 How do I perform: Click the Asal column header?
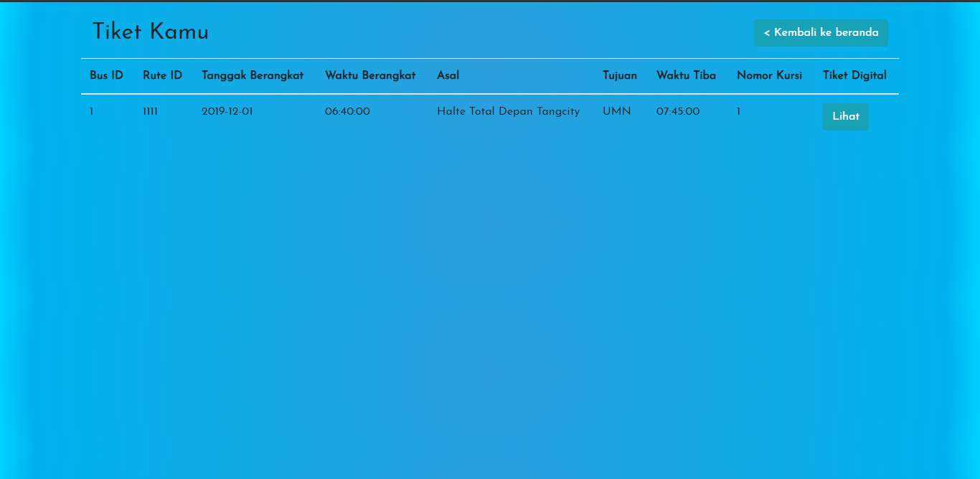click(448, 75)
